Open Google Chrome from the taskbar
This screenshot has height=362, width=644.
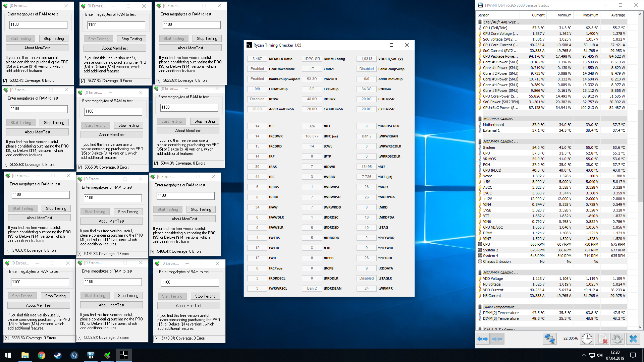pyautogui.click(x=41, y=355)
